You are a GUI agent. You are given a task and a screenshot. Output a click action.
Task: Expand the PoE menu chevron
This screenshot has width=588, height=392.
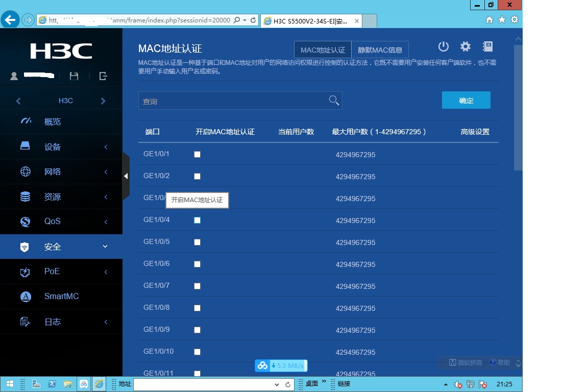[106, 272]
